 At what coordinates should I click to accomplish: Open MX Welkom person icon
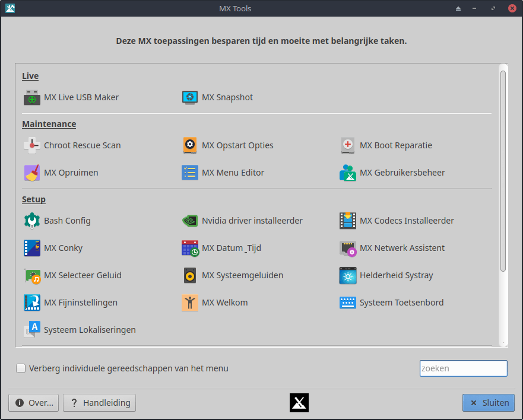click(190, 303)
